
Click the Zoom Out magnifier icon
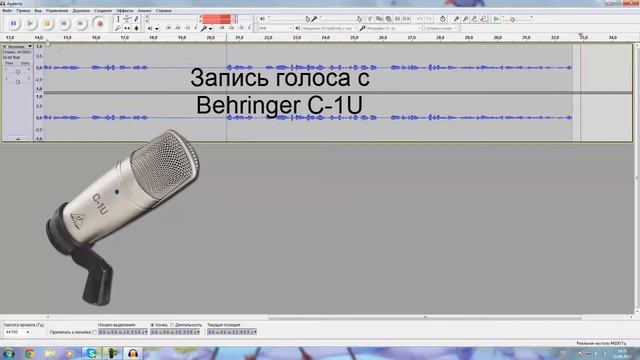(x=465, y=19)
